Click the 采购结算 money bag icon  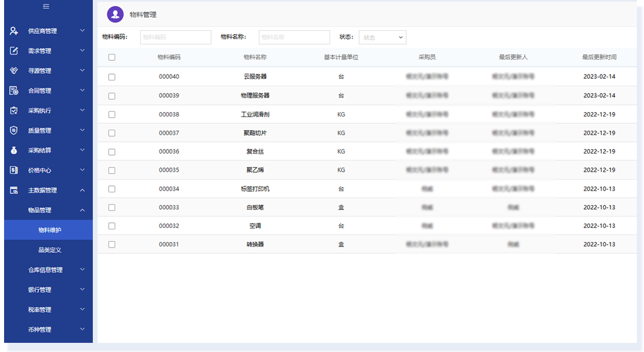click(14, 151)
